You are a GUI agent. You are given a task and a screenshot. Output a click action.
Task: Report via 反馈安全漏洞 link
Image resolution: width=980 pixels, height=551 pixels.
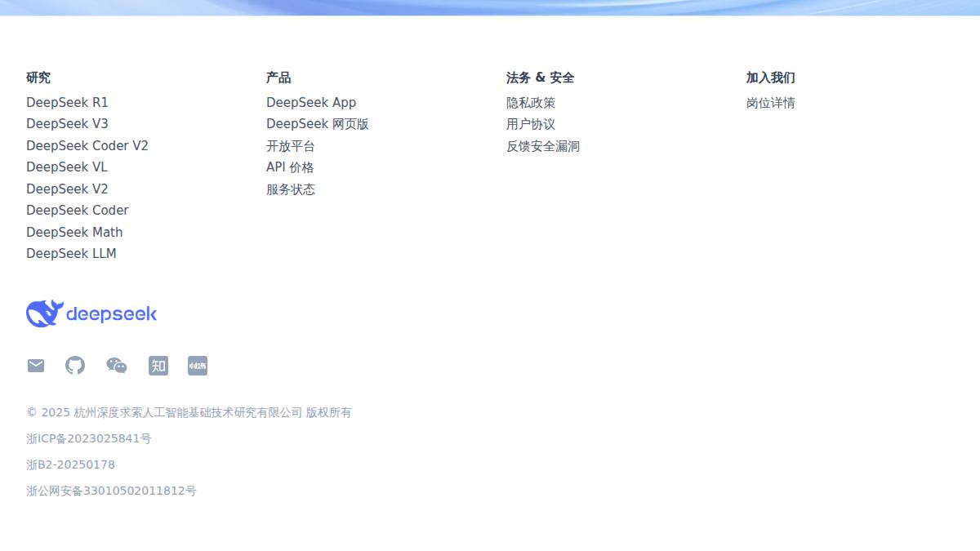[543, 146]
